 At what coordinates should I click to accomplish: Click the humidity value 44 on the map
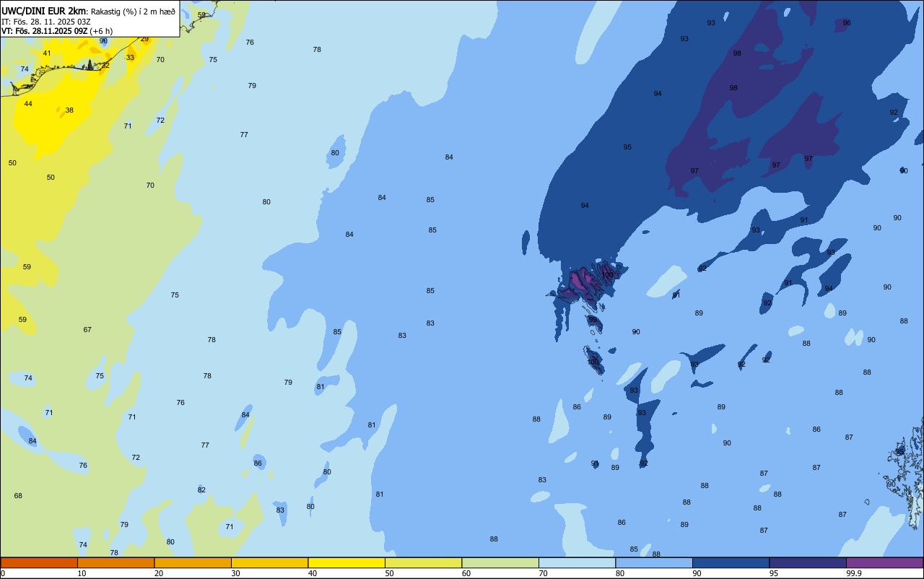click(28, 104)
